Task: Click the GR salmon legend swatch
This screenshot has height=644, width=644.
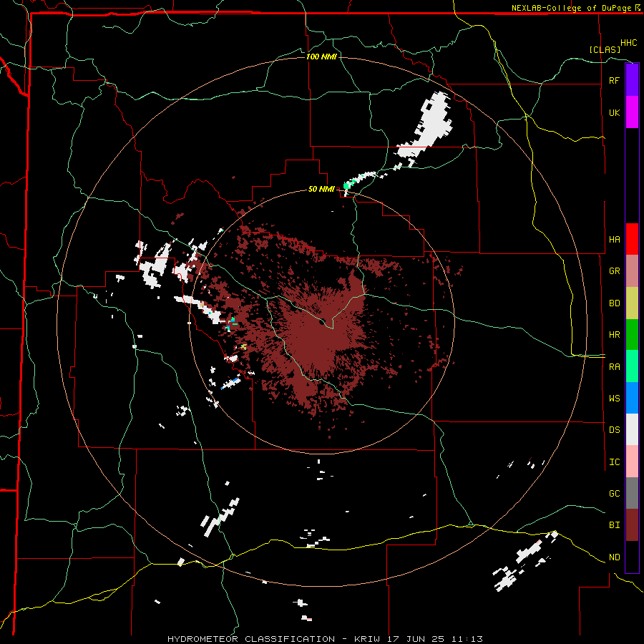Action: pyautogui.click(x=632, y=271)
